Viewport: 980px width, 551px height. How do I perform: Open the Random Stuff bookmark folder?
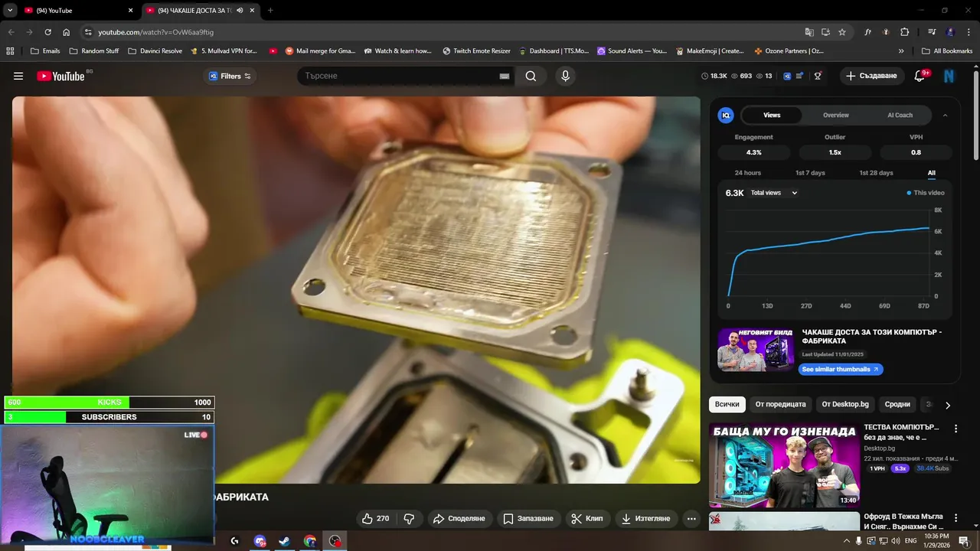coord(94,51)
